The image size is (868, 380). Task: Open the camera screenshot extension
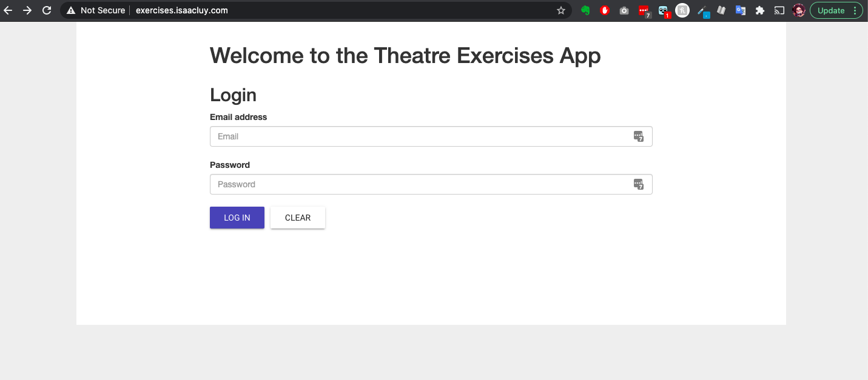[624, 10]
